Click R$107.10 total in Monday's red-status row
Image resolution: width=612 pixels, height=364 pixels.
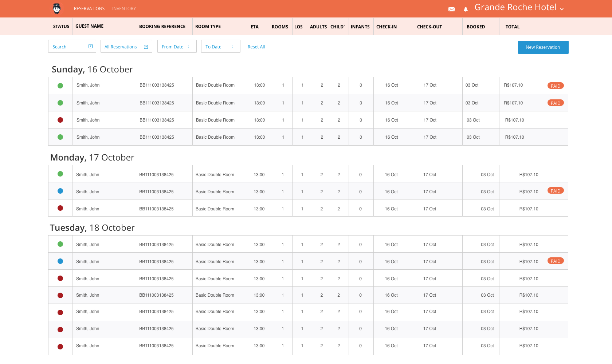tap(529, 209)
